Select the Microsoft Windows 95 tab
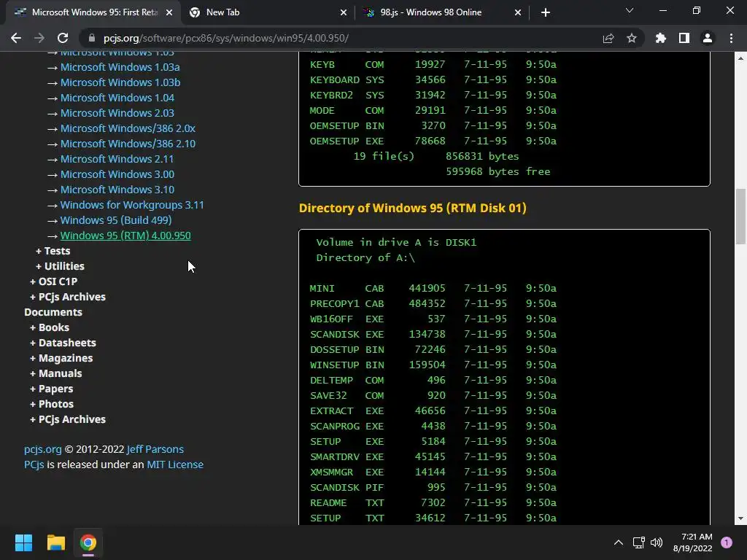The width and height of the screenshot is (747, 560). [x=94, y=12]
